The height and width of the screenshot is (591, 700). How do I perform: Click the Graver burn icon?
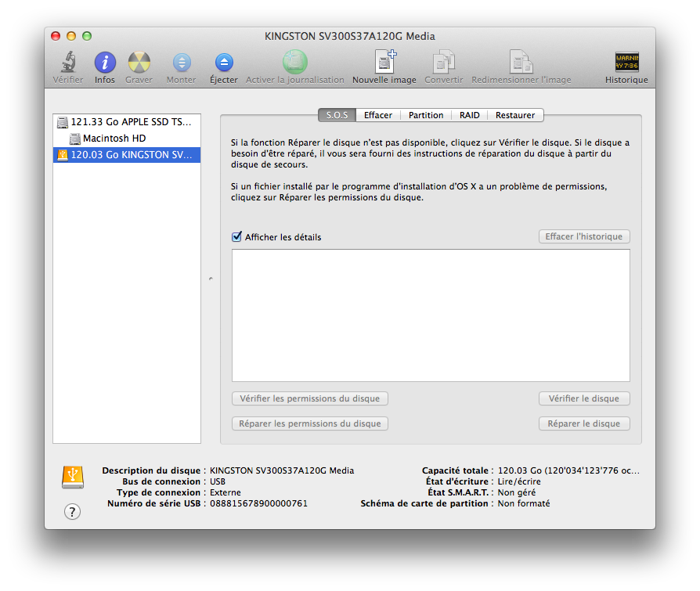pos(139,63)
